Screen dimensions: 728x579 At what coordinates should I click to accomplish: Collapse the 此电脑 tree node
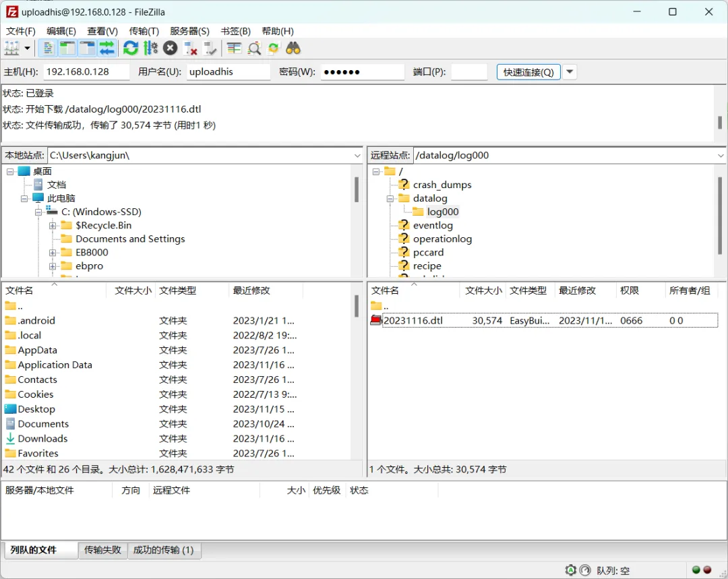[x=24, y=199]
